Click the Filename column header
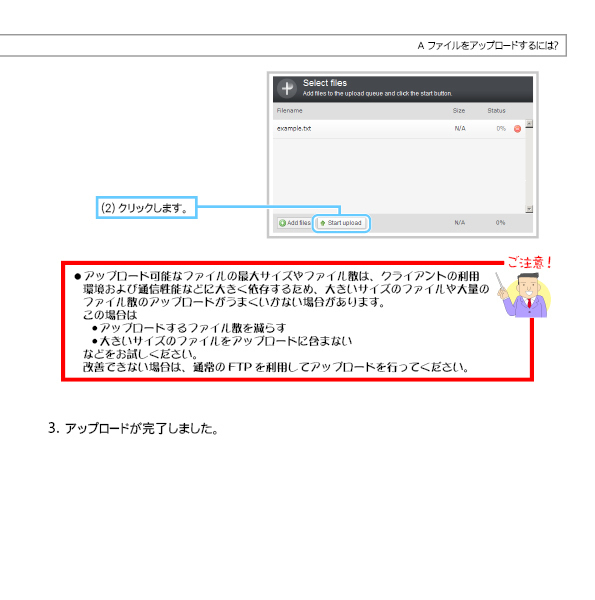This screenshot has width=595, height=600. [x=290, y=111]
